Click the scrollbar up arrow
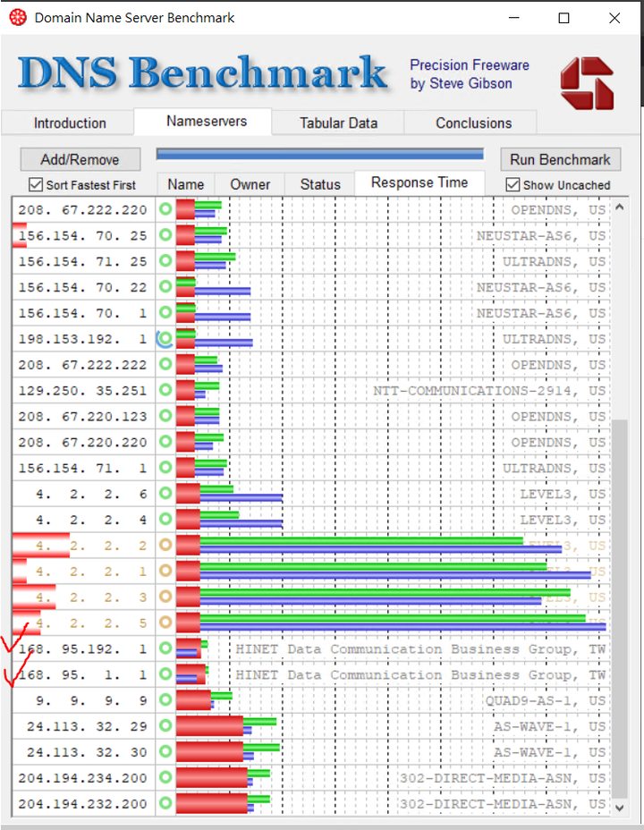The width and height of the screenshot is (644, 830). [x=620, y=207]
